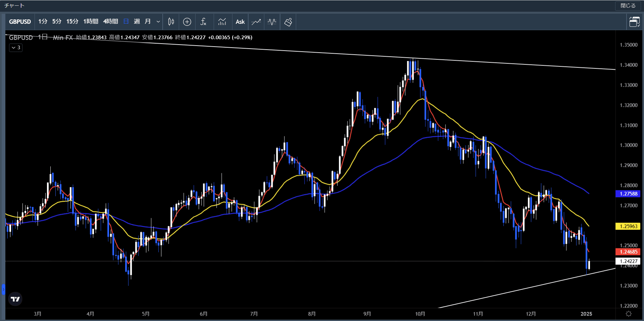Click the compare or add symbol plus icon
The width and height of the screenshot is (644, 321).
(187, 22)
